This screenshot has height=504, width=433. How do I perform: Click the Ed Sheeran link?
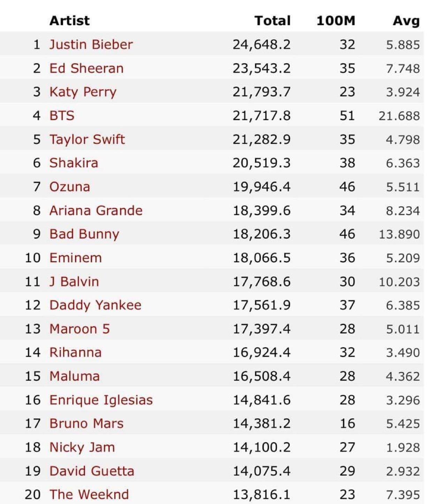[x=86, y=68]
